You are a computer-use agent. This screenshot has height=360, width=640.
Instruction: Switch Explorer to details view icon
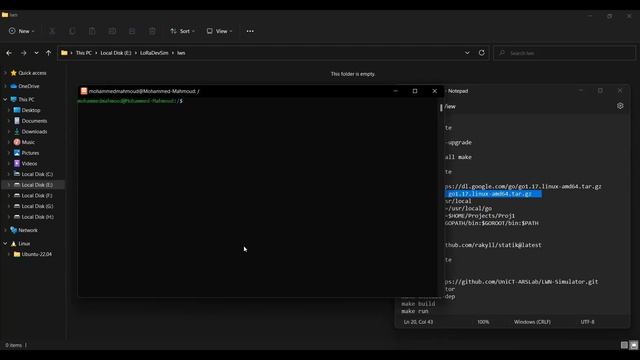point(624,345)
